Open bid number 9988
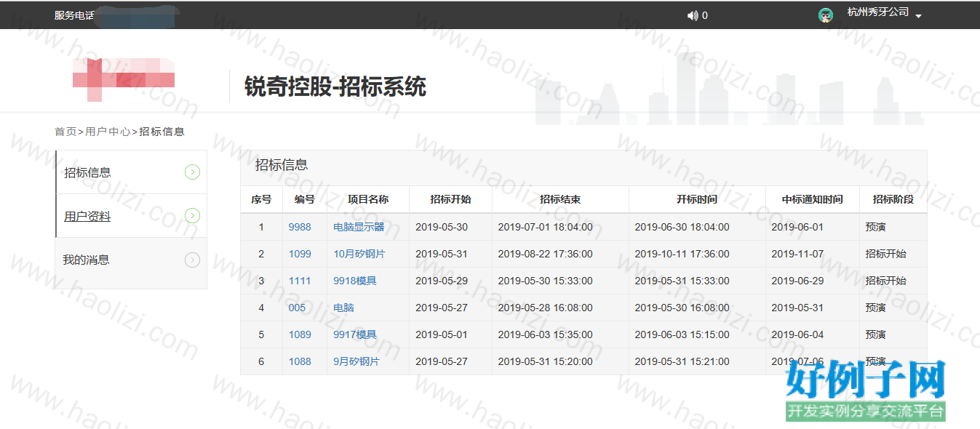Screen dimensions: 980x429 tap(300, 227)
